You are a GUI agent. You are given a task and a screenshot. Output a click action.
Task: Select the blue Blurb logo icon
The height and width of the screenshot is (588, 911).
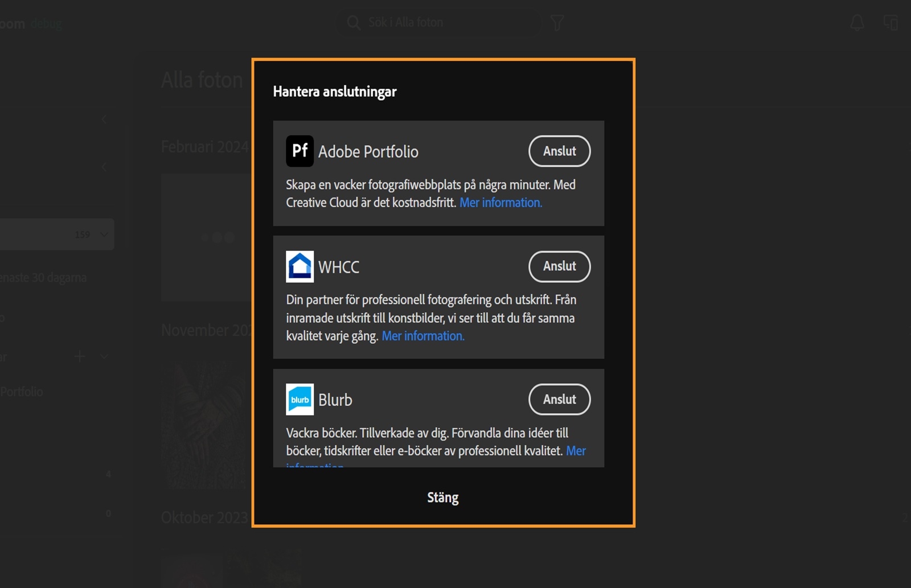299,399
